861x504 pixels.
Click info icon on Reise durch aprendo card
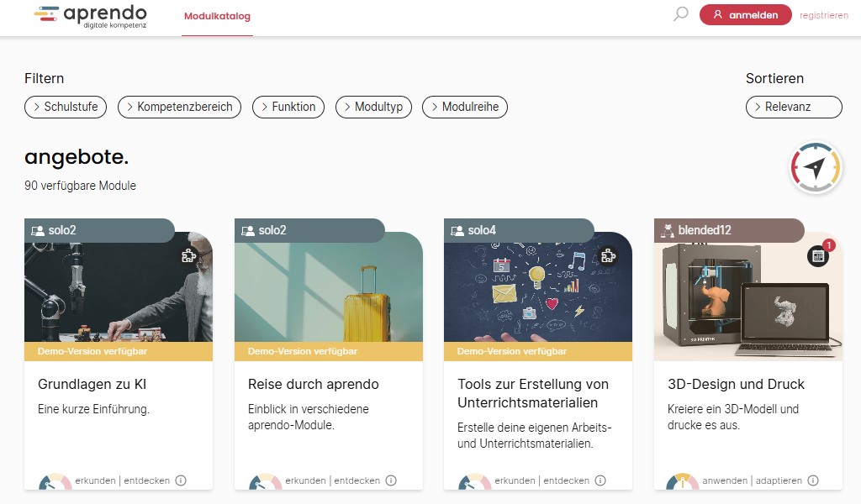click(x=391, y=481)
